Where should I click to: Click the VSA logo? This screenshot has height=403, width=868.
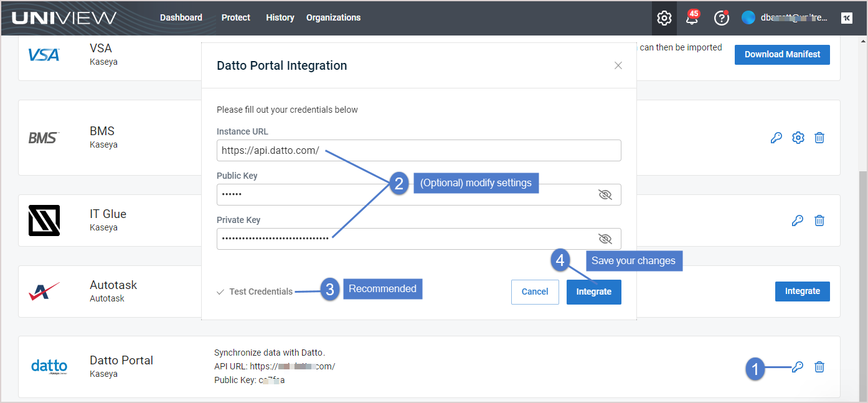click(44, 55)
